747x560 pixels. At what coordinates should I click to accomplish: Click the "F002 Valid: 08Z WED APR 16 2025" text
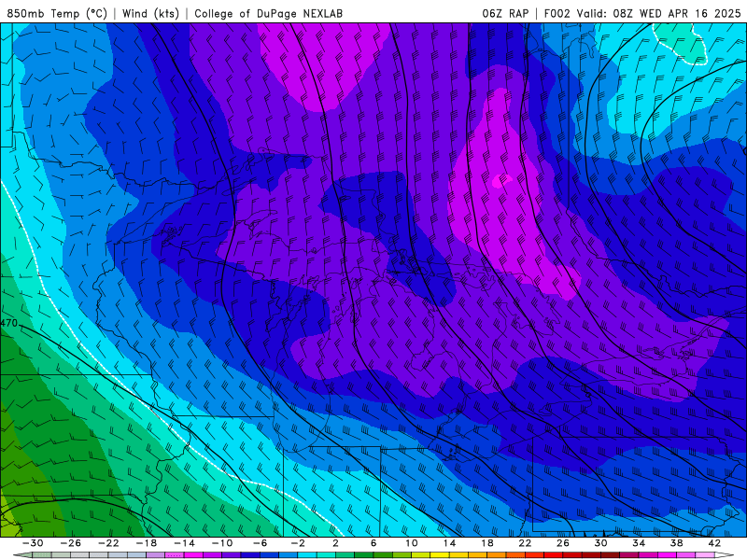tap(642, 13)
